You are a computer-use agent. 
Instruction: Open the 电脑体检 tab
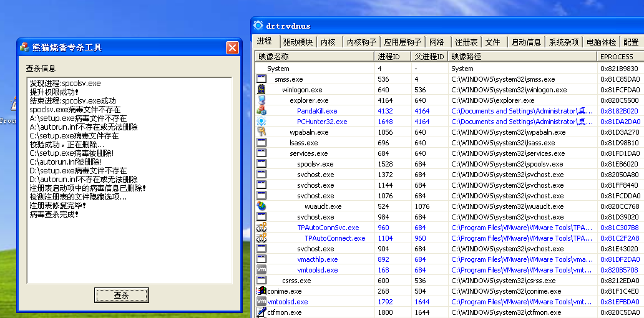[x=602, y=42]
